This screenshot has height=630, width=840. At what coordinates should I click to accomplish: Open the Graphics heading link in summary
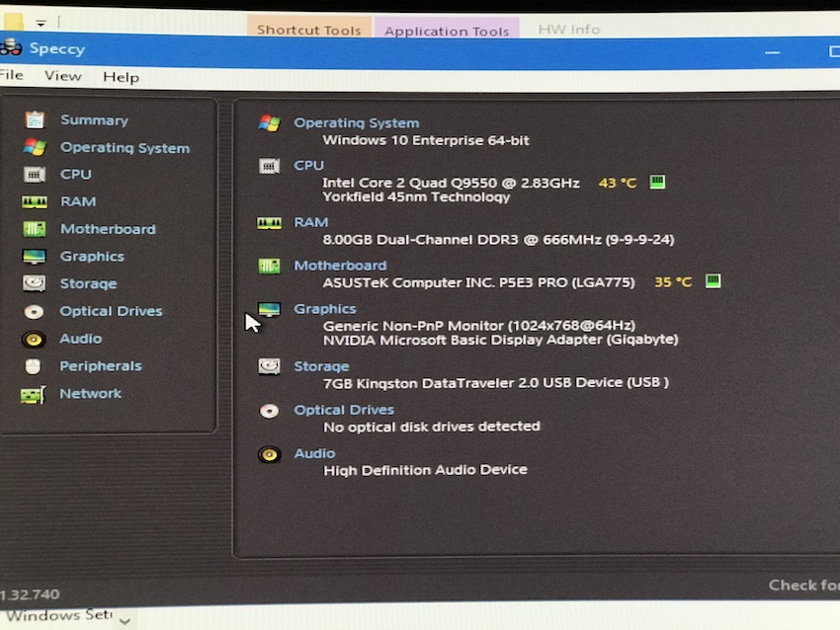pyautogui.click(x=325, y=309)
